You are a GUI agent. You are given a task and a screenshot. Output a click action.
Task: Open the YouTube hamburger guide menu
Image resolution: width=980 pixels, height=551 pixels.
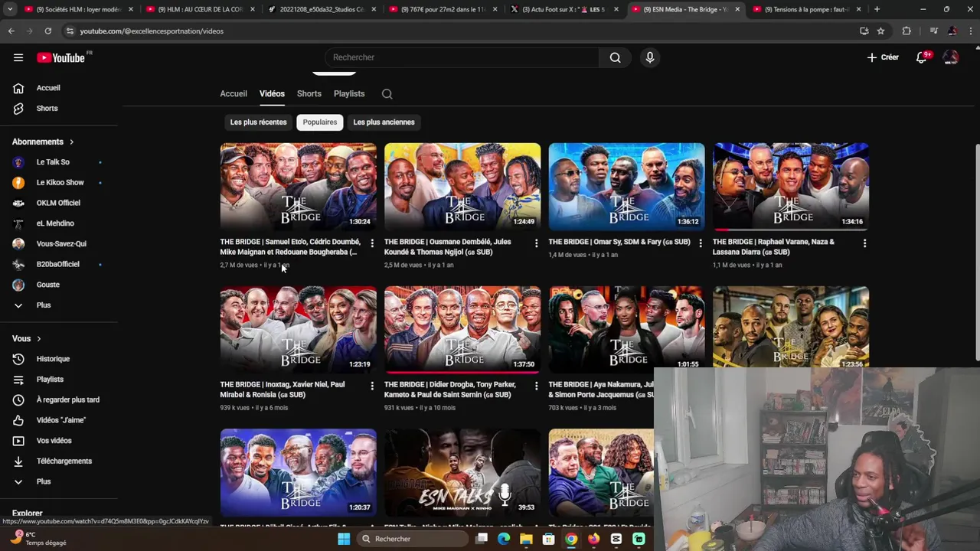coord(18,57)
